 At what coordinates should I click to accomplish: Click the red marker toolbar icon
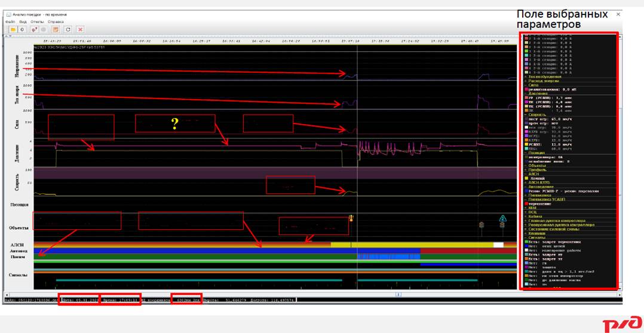(35, 29)
